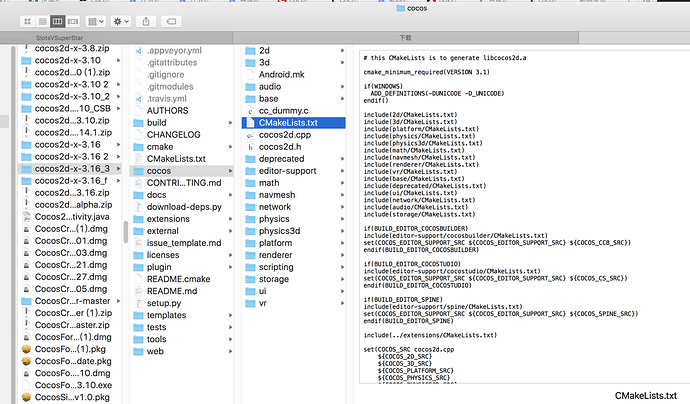
Task: Select .appveyor.yml file icon
Action: [139, 51]
